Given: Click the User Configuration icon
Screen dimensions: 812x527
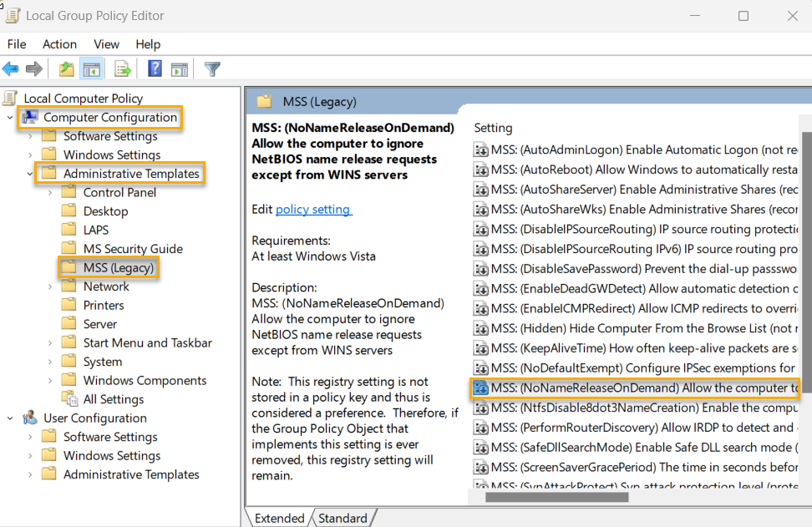Looking at the screenshot, I should click(x=32, y=417).
